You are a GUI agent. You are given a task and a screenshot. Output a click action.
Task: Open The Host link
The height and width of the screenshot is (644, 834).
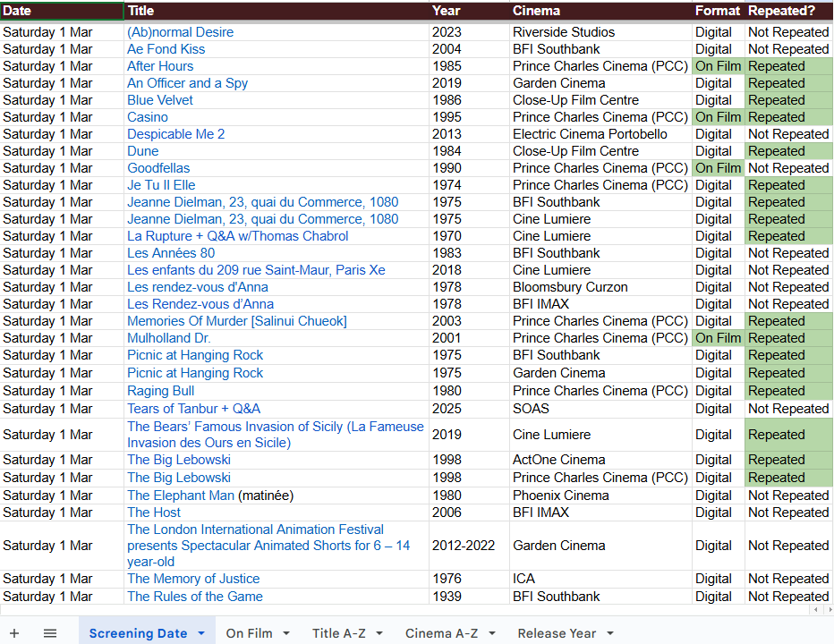tap(154, 513)
